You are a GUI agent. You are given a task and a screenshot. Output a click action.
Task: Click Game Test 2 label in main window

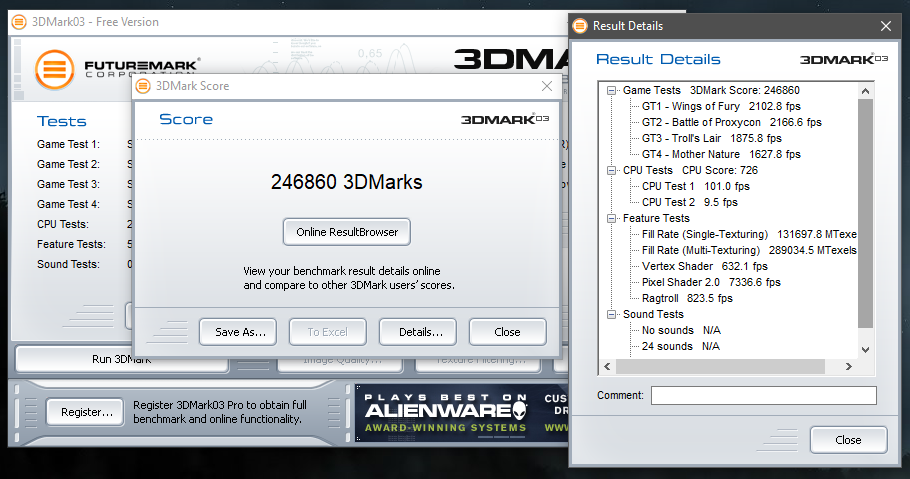click(68, 164)
